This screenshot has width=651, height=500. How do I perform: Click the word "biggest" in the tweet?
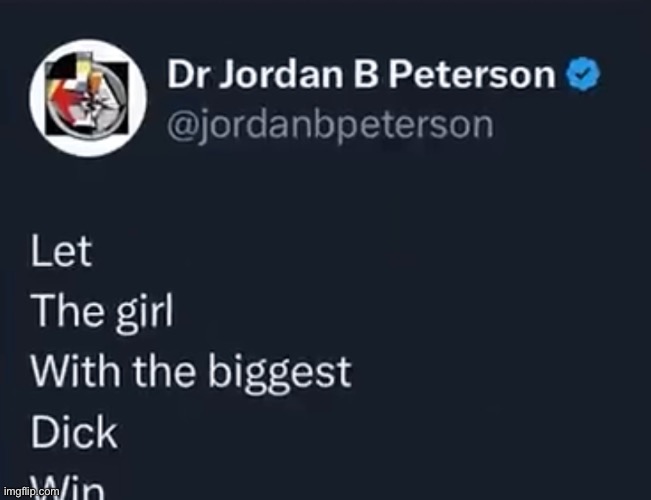(280, 374)
